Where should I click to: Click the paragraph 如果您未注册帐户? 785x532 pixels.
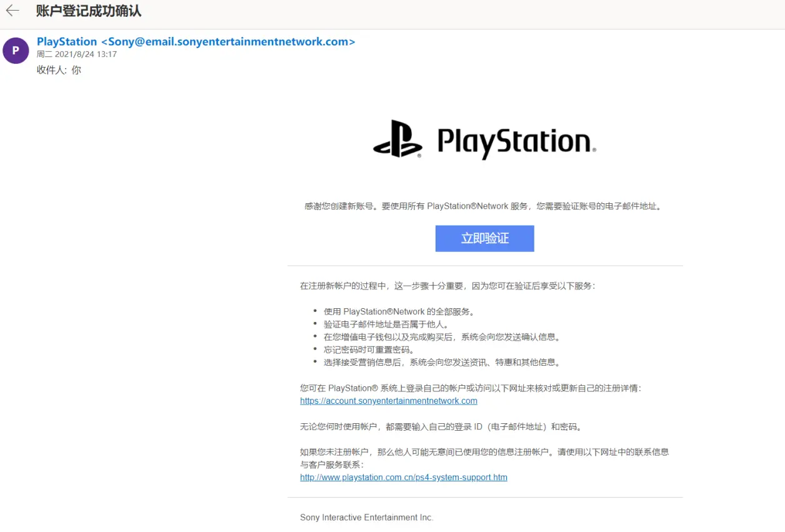click(484, 458)
